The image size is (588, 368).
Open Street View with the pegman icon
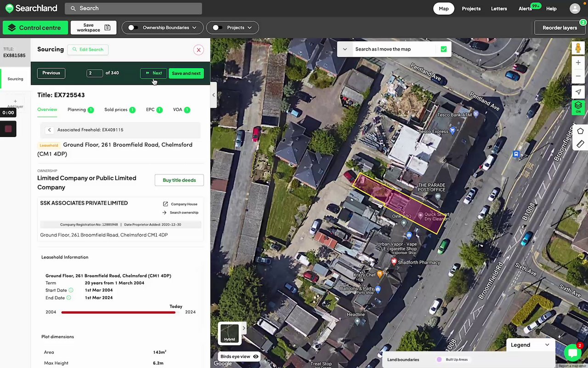(x=578, y=48)
